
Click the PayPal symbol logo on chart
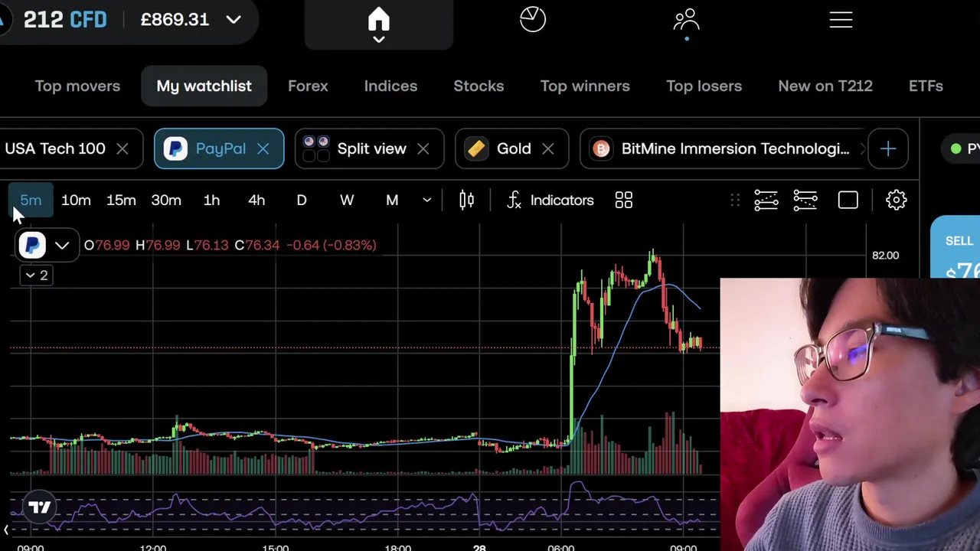point(32,245)
